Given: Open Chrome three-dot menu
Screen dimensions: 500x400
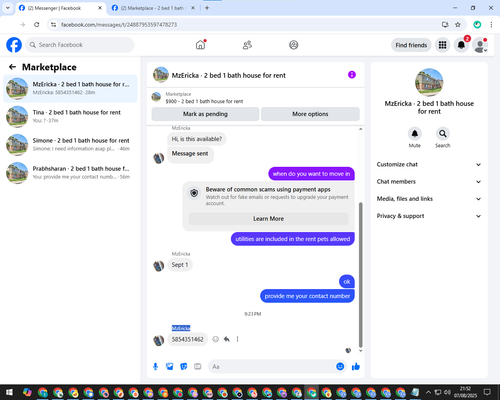Looking at the screenshot, I should click(x=491, y=25).
